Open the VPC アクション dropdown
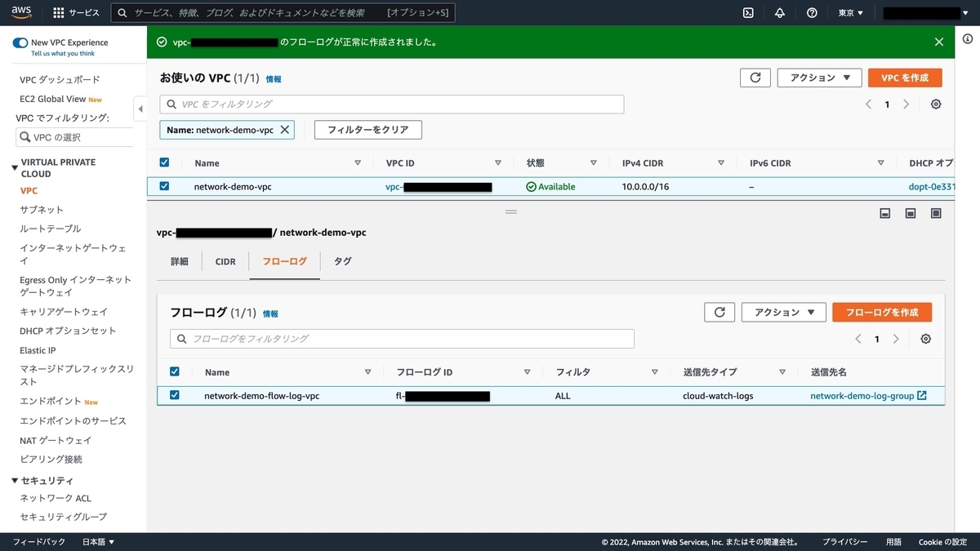 pos(820,78)
